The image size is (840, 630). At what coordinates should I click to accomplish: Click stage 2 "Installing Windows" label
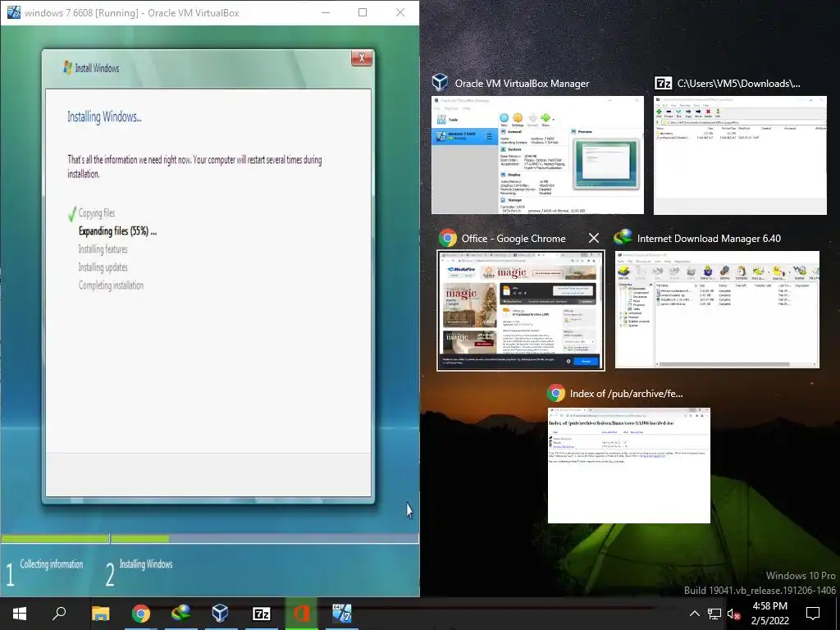pyautogui.click(x=146, y=564)
